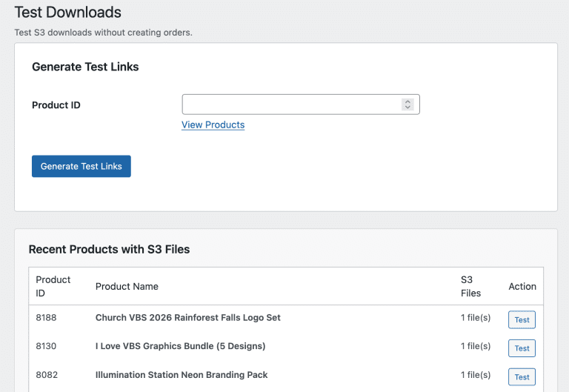Click the file count for product 8188
This screenshot has height=392, width=569.
[476, 317]
